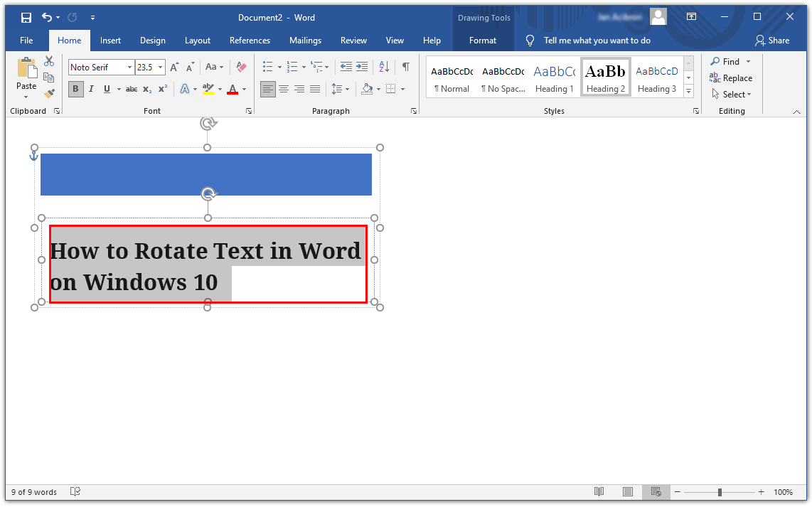
Task: Click the Increase Indent icon
Action: pyautogui.click(x=362, y=67)
